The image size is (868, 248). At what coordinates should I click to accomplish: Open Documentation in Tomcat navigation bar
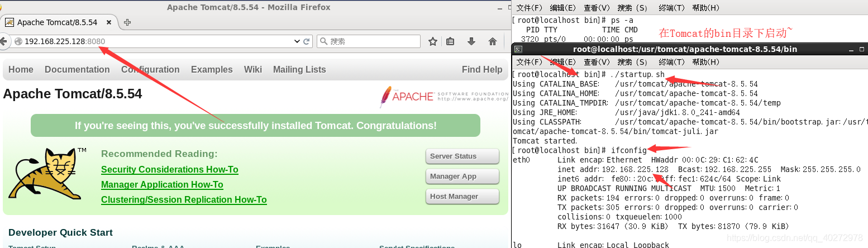[77, 69]
